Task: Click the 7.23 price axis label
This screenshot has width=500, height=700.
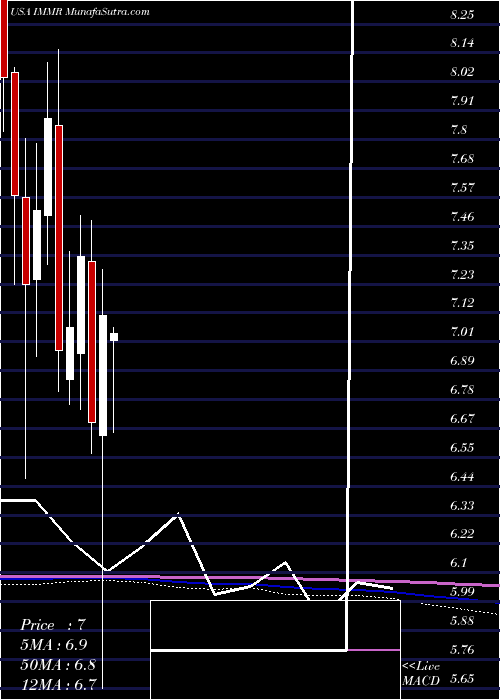Action: pyautogui.click(x=462, y=275)
